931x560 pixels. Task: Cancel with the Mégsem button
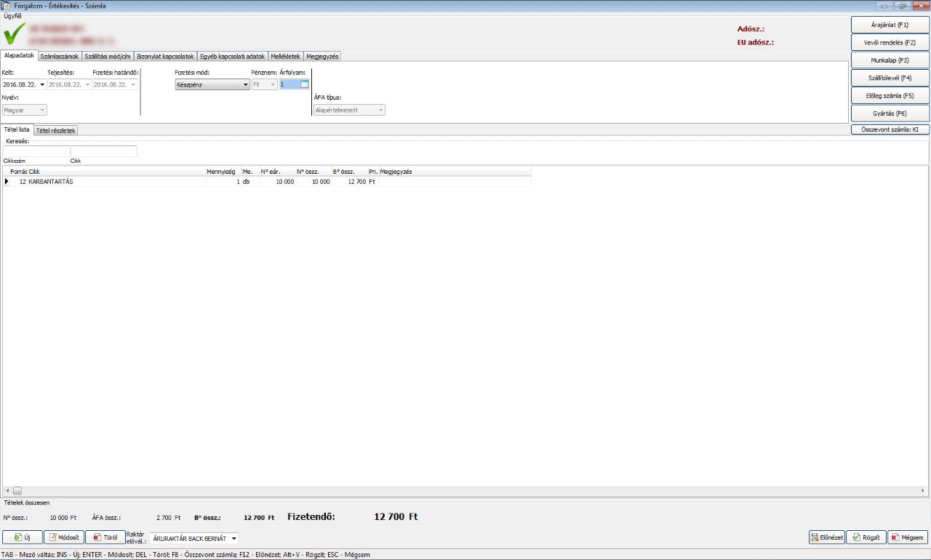tap(908, 537)
